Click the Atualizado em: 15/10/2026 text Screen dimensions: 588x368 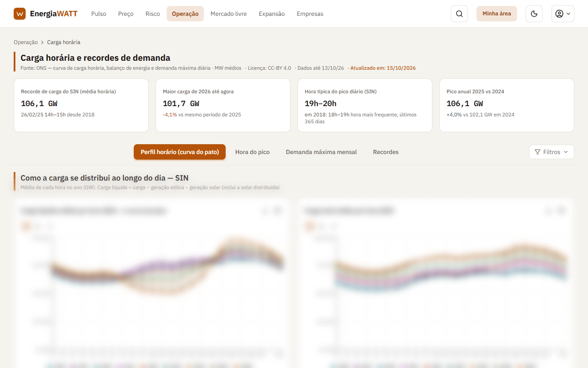pos(383,68)
